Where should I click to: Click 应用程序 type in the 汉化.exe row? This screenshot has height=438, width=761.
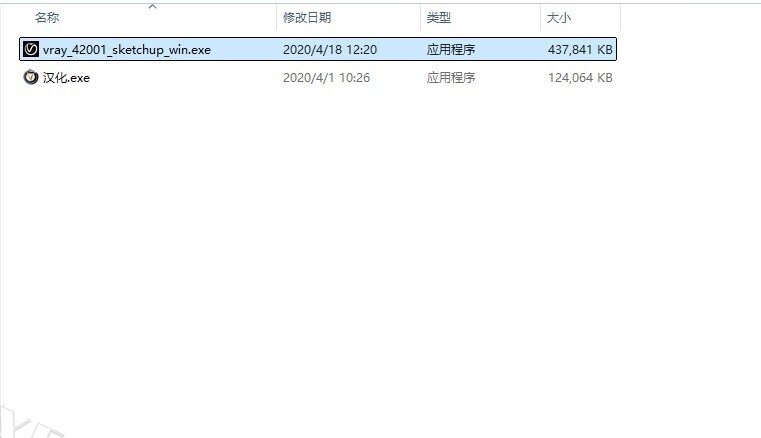451,78
